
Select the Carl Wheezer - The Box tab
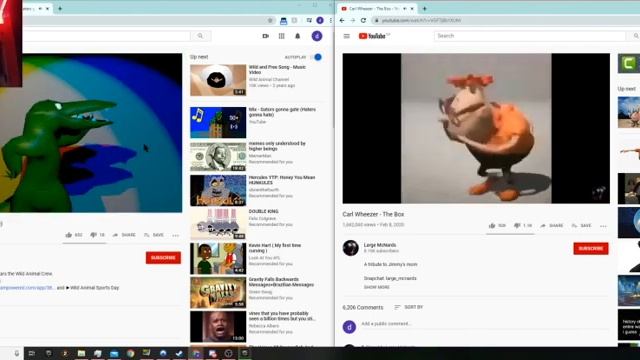point(376,9)
